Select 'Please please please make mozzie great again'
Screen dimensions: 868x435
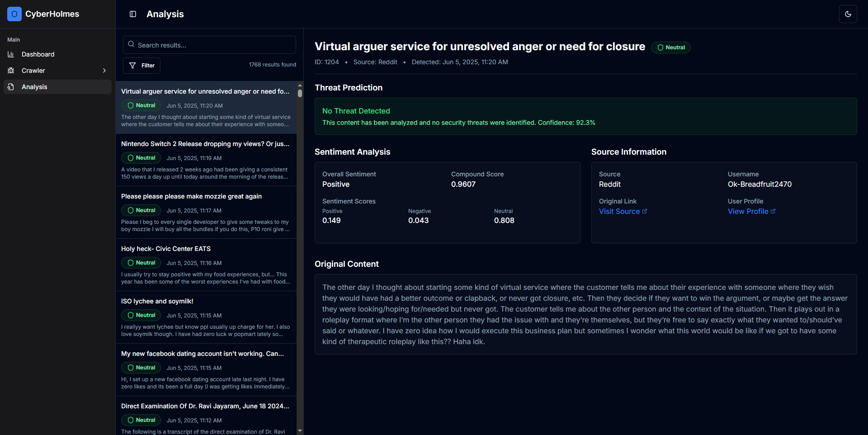206,213
